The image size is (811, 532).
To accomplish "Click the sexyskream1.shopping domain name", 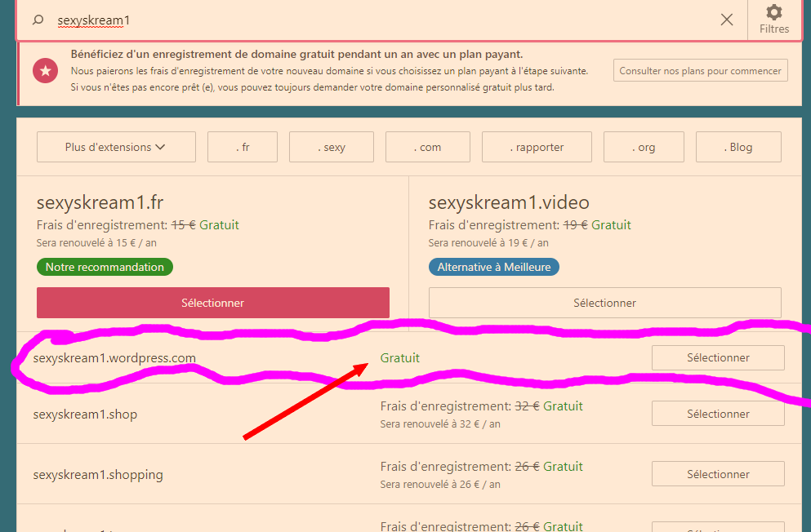I will [x=98, y=475].
